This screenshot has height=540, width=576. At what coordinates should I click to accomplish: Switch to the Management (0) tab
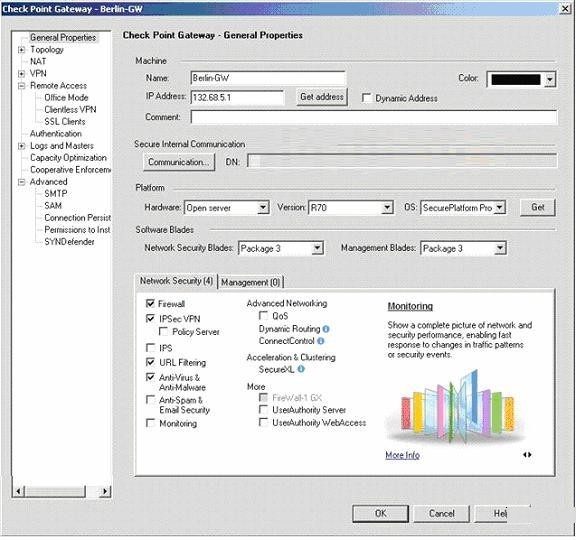(251, 282)
